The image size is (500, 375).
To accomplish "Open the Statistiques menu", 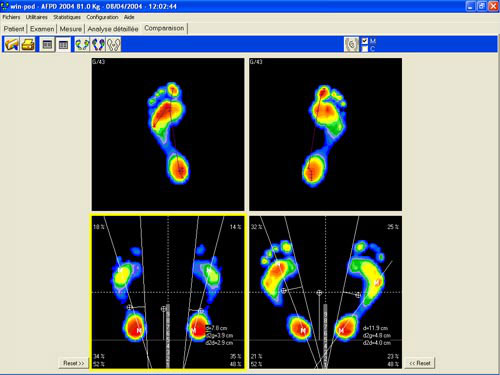I will pos(67,17).
